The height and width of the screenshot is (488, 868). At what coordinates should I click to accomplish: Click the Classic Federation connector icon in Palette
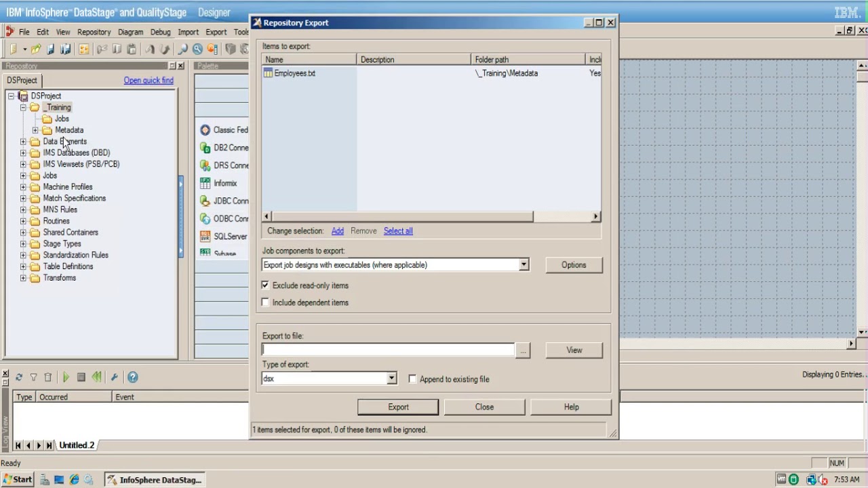pos(205,130)
